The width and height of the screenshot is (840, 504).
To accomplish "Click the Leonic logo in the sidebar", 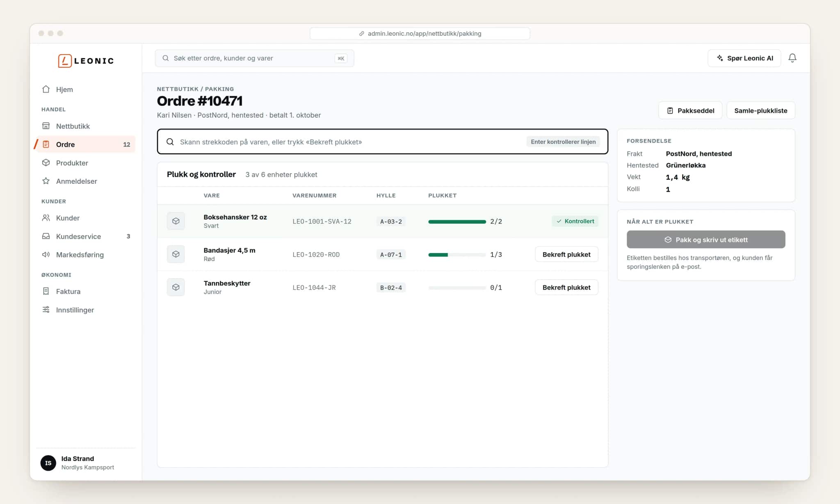I will (86, 61).
